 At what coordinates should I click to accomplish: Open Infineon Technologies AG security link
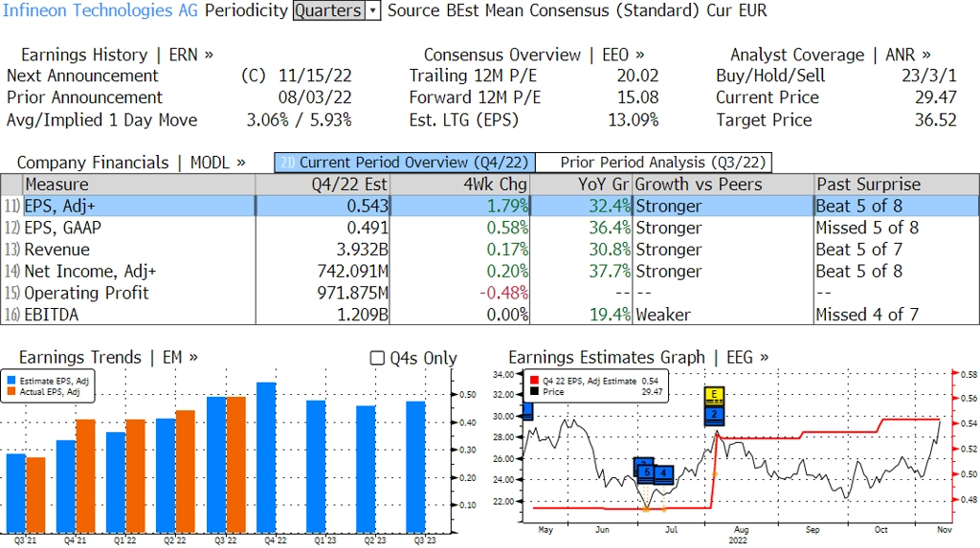point(100,11)
